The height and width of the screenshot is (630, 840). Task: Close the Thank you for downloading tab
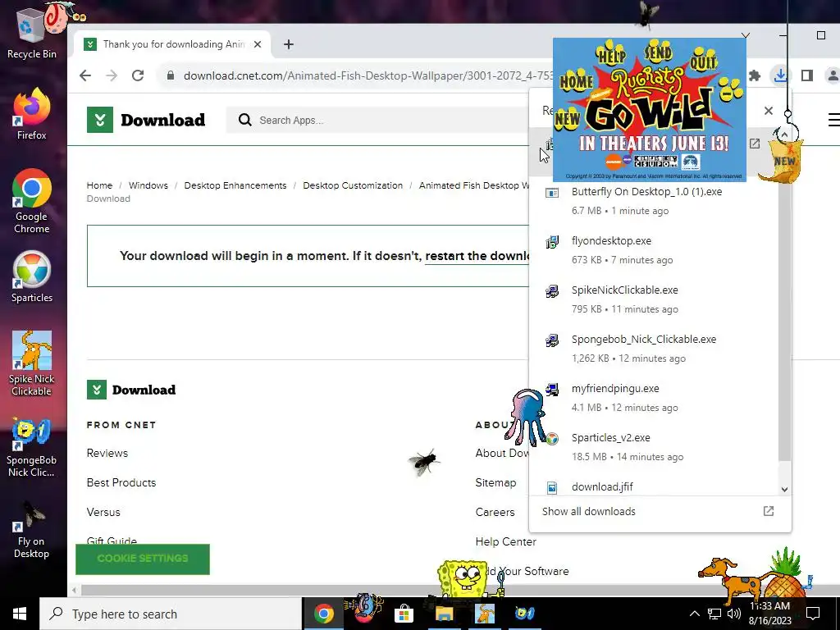pos(258,44)
